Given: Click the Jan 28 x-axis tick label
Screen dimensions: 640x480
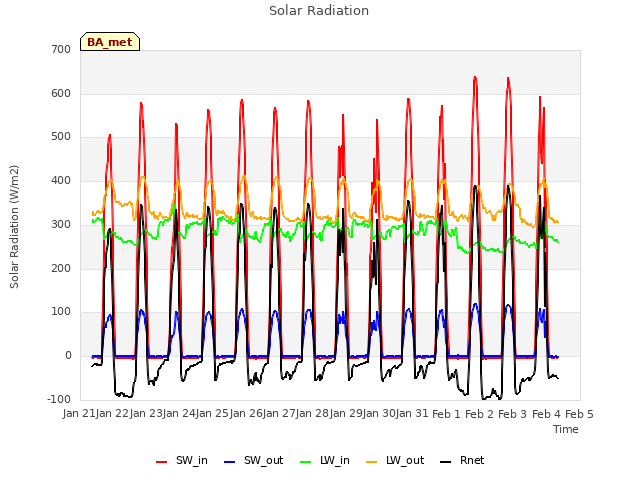Looking at the screenshot, I should click(312, 413).
